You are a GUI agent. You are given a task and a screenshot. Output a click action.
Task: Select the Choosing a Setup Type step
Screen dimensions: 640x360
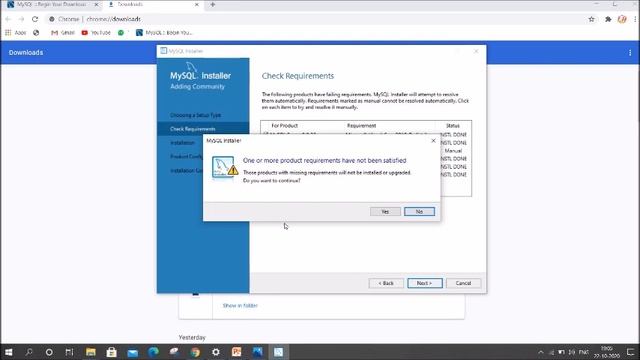pos(196,115)
